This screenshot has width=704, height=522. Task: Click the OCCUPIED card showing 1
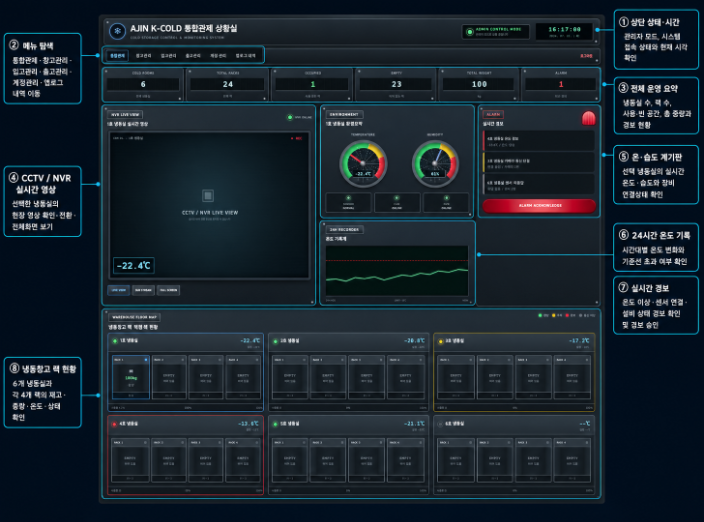click(312, 84)
